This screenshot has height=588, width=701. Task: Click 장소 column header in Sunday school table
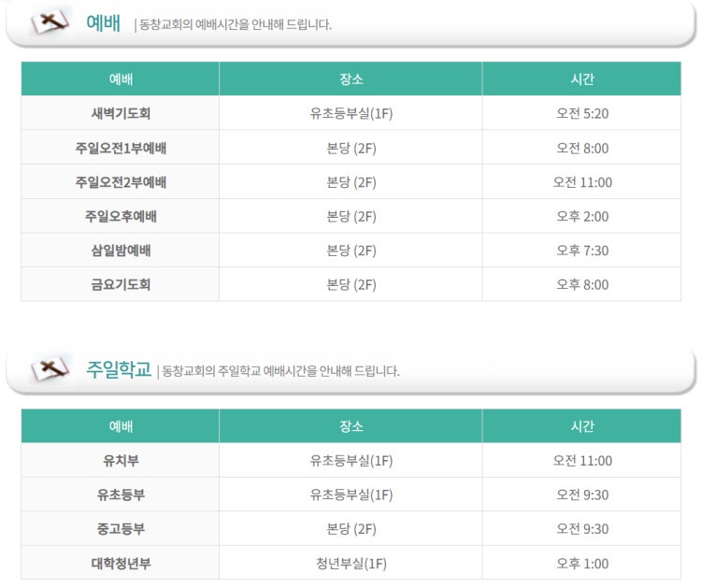point(351,426)
